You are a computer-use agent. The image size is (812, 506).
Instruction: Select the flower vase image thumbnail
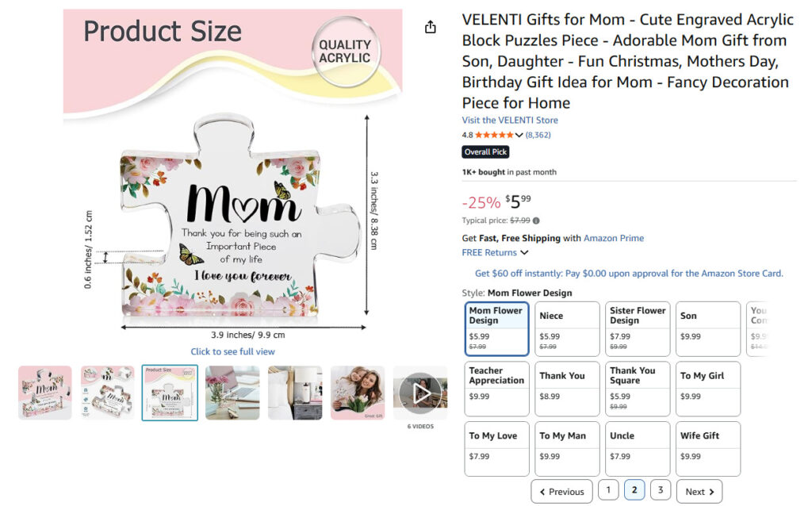(x=232, y=393)
